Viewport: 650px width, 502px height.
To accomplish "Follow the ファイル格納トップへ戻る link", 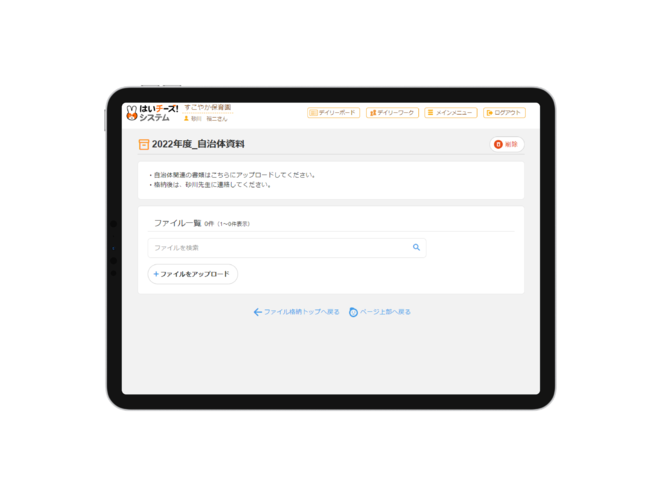I will coord(296,312).
